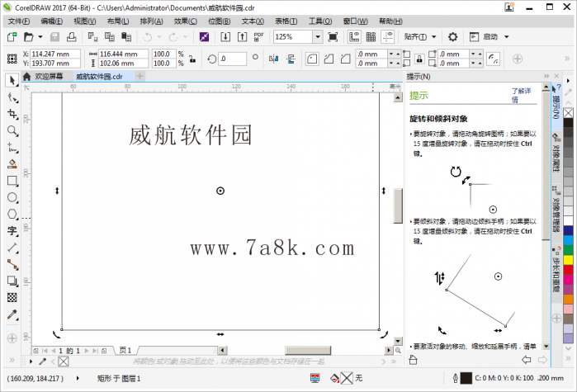The width and height of the screenshot is (577, 392).
Task: Expand document palette flyout arrow
Action: click(31, 361)
